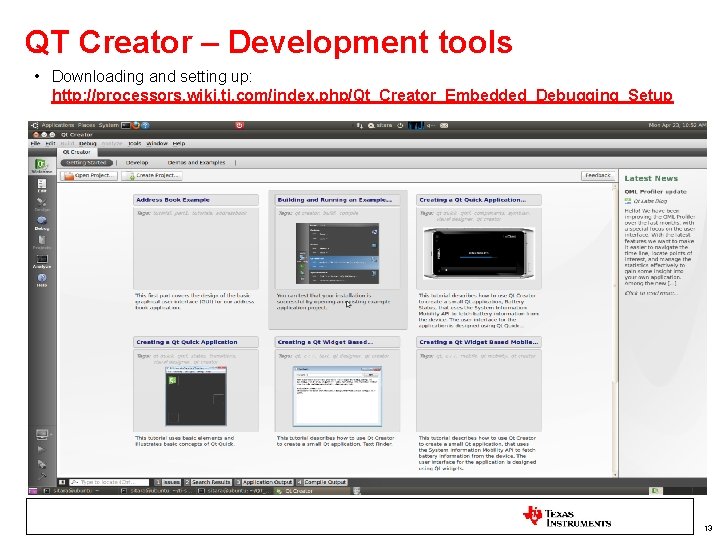The width and height of the screenshot is (720, 540).
Task: Open Help mode in the sidebar
Action: 42,280
